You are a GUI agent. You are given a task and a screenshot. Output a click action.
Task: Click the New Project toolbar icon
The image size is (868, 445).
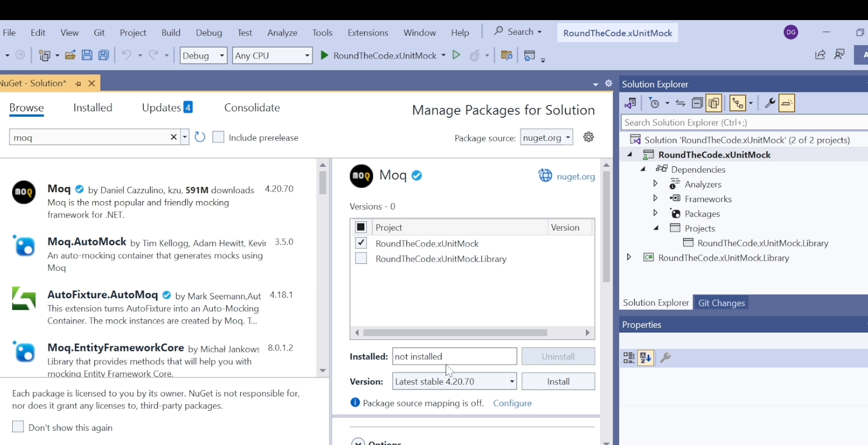click(x=45, y=55)
